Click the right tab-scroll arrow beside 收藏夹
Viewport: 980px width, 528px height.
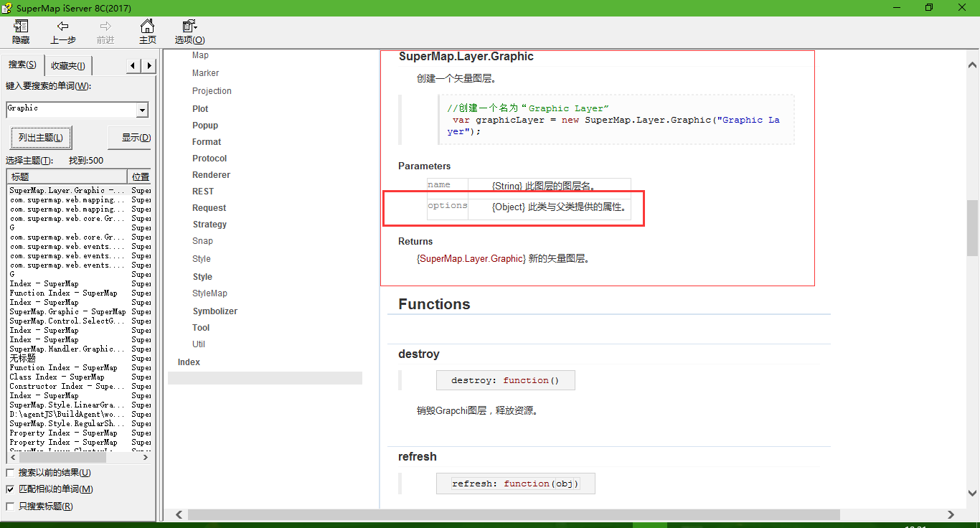coord(149,66)
